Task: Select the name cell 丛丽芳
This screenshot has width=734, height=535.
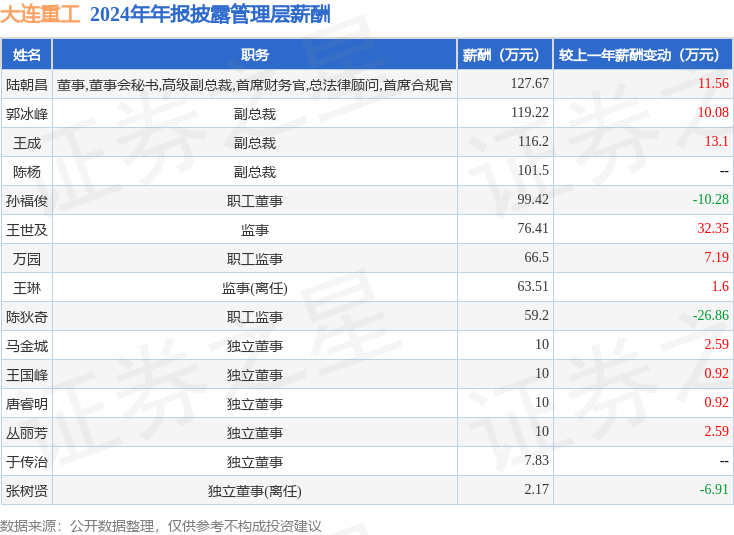Action: (x=27, y=433)
